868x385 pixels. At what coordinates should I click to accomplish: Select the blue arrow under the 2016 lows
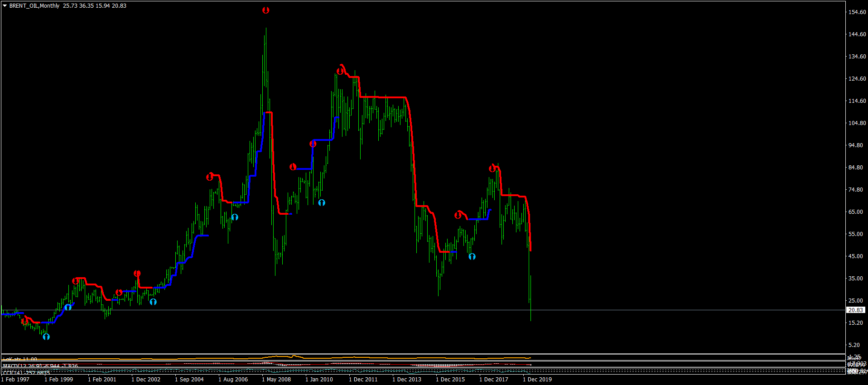(x=472, y=256)
